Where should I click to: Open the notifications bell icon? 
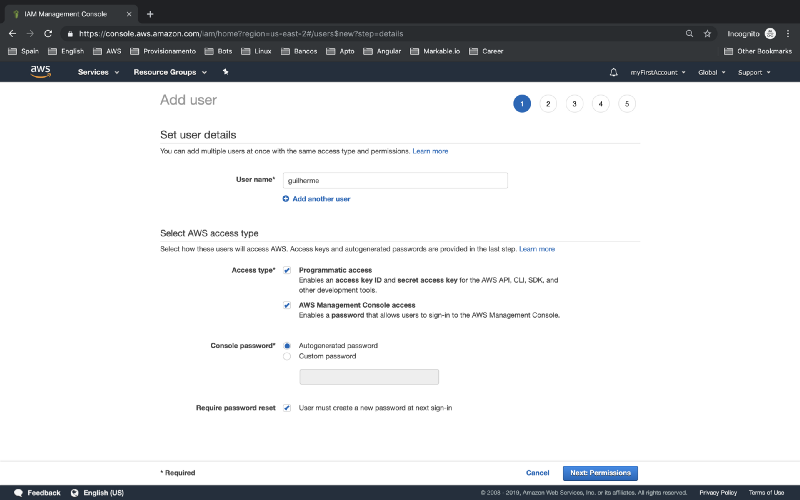(613, 72)
